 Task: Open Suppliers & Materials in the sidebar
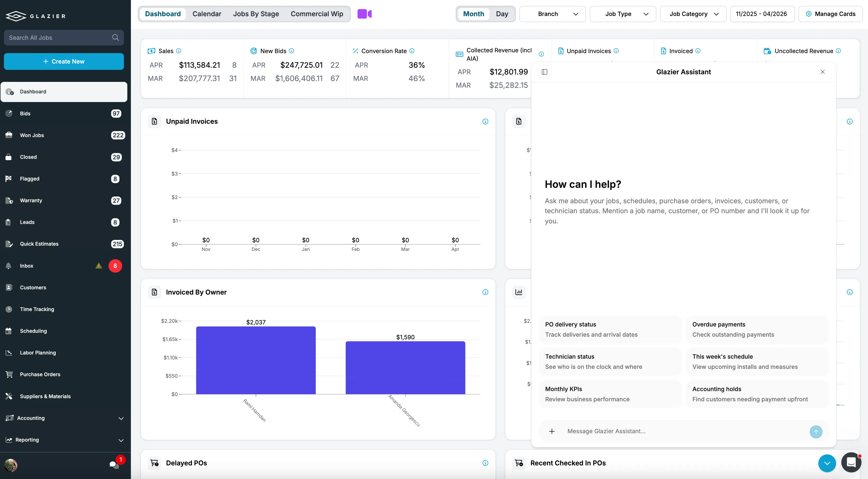64,396
